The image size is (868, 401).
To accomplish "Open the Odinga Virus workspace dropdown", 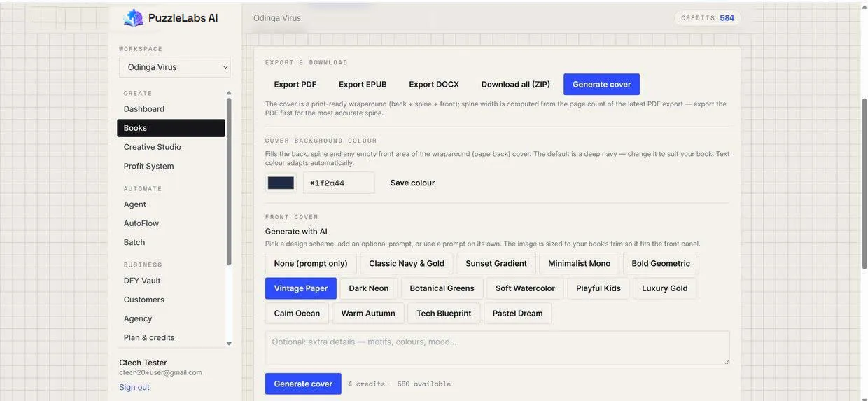I will [x=175, y=67].
